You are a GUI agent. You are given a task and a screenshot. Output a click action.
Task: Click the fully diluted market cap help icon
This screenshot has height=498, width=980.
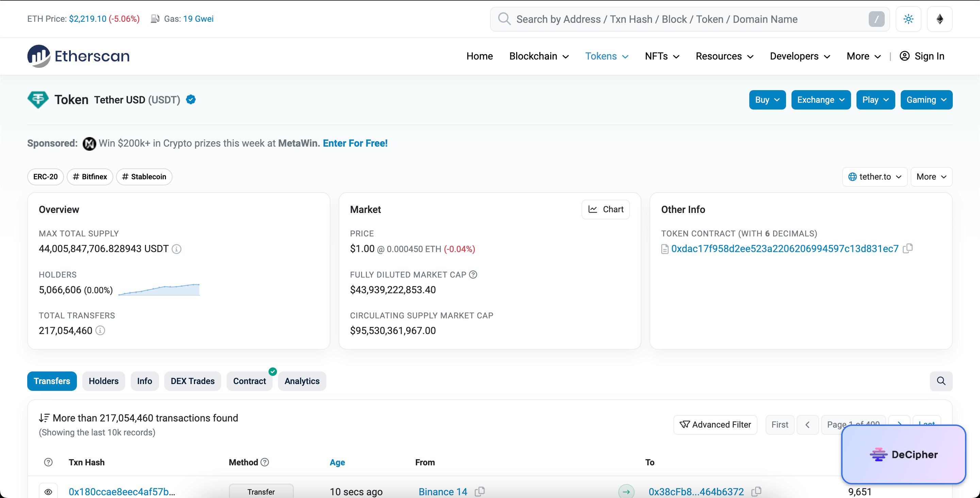[473, 275]
